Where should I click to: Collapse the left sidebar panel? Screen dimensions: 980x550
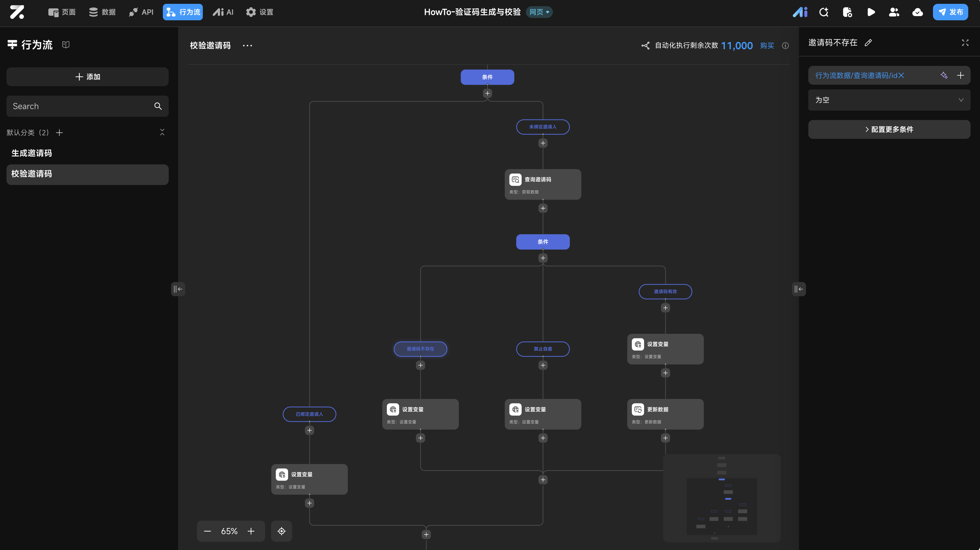178,289
